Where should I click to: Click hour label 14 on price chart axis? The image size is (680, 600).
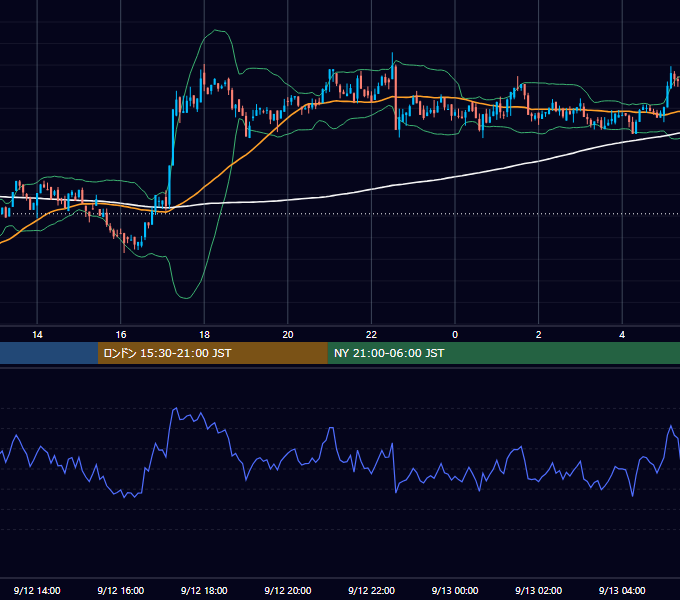37,335
